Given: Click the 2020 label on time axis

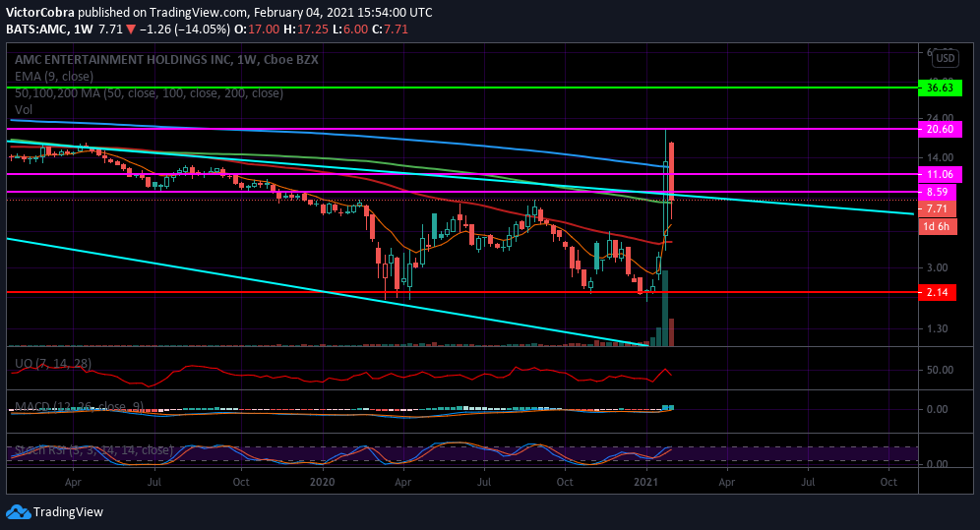Looking at the screenshot, I should [323, 482].
